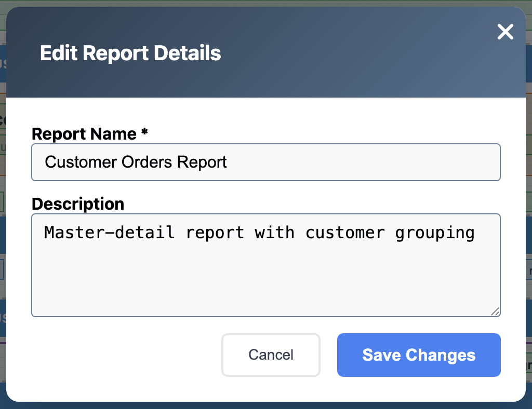Confirm edits by pressing Save Changes
The width and height of the screenshot is (532, 409).
(418, 355)
